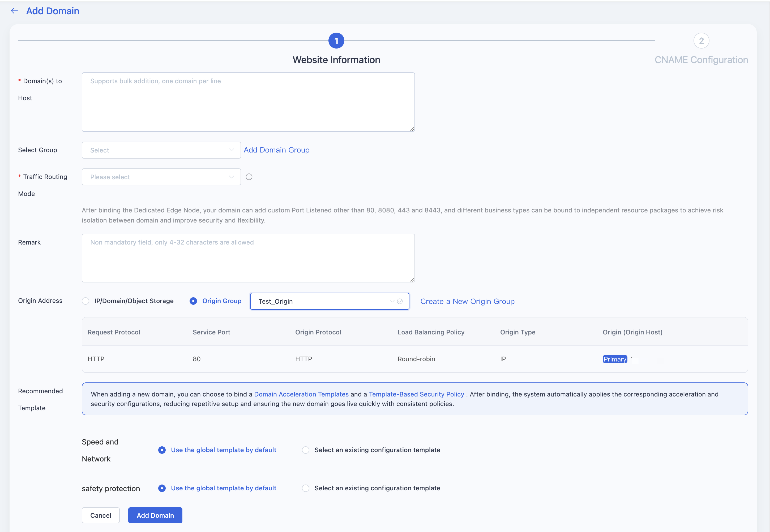Select global template default for safety protection

pos(162,488)
